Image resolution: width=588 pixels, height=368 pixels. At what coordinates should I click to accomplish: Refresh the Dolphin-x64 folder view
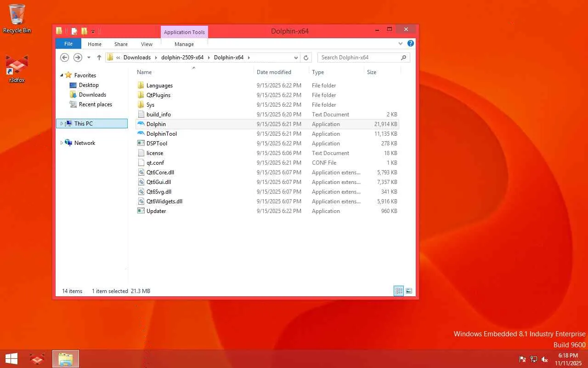306,57
